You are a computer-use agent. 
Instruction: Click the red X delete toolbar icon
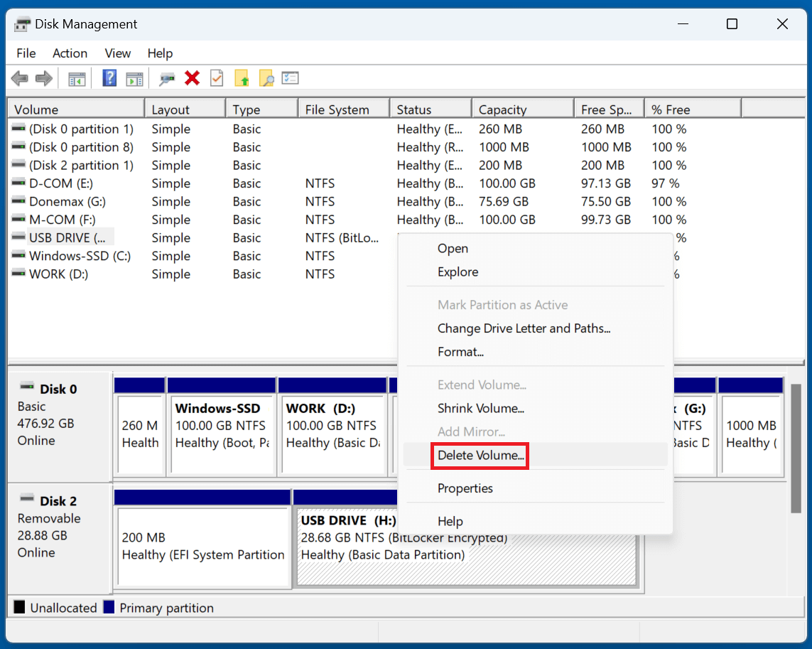(x=193, y=78)
